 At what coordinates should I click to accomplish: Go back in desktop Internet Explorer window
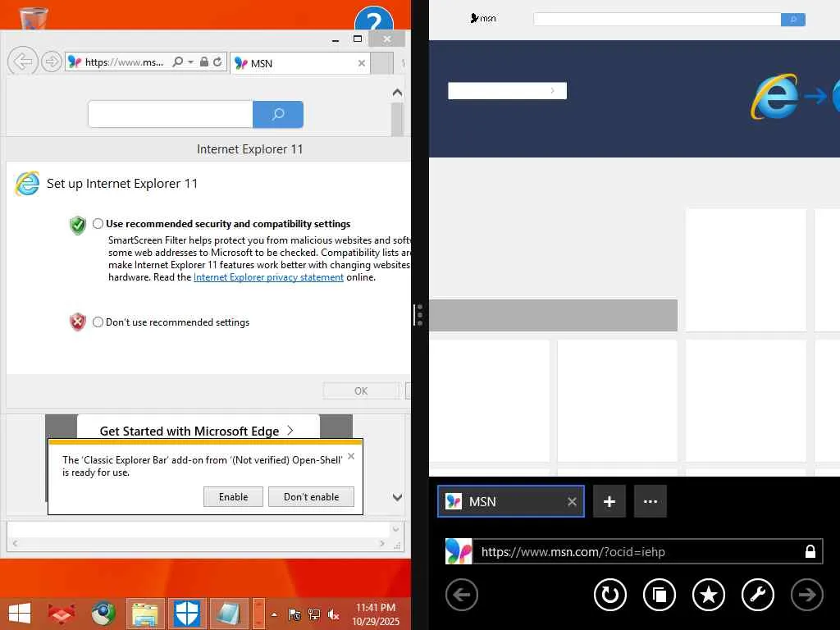(x=22, y=62)
